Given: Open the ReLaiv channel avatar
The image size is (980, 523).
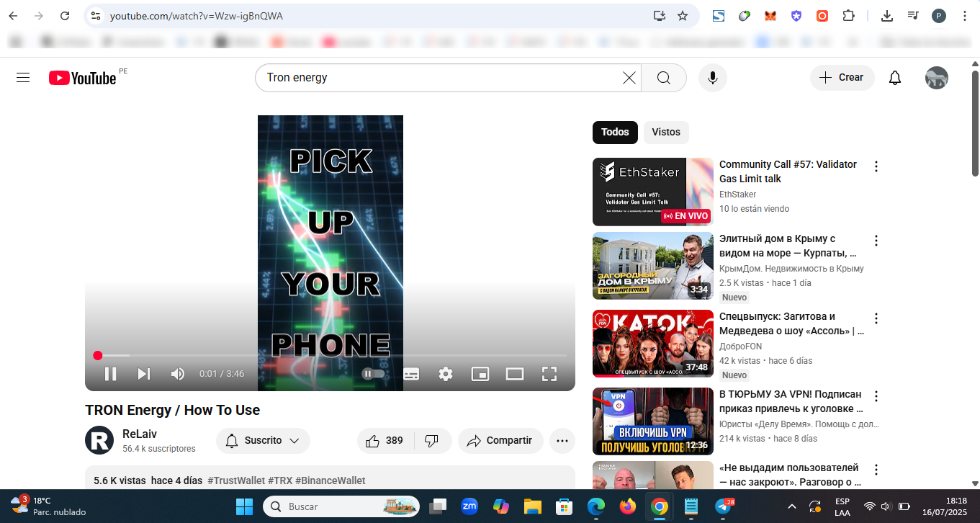Looking at the screenshot, I should [x=99, y=440].
